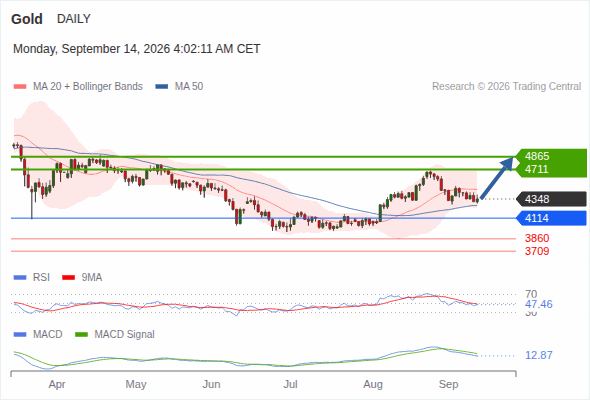
Task: Click the RSI value 47.46 label
Action: pyautogui.click(x=538, y=304)
